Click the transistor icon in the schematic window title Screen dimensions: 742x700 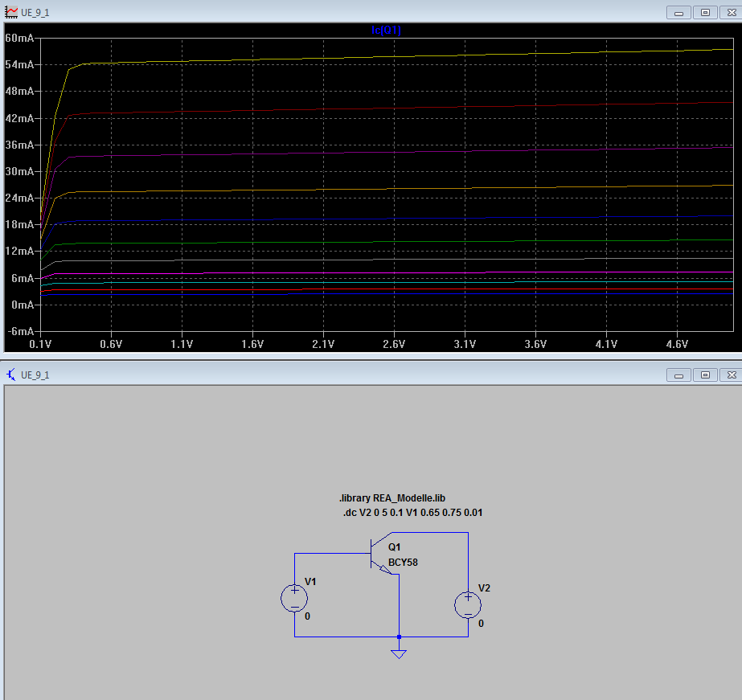(11, 375)
